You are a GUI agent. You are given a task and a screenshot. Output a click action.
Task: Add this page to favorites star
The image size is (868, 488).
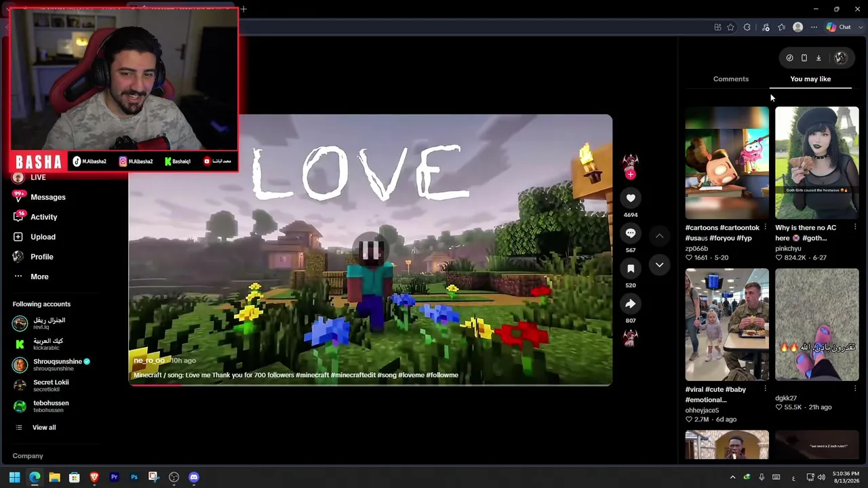tap(730, 27)
